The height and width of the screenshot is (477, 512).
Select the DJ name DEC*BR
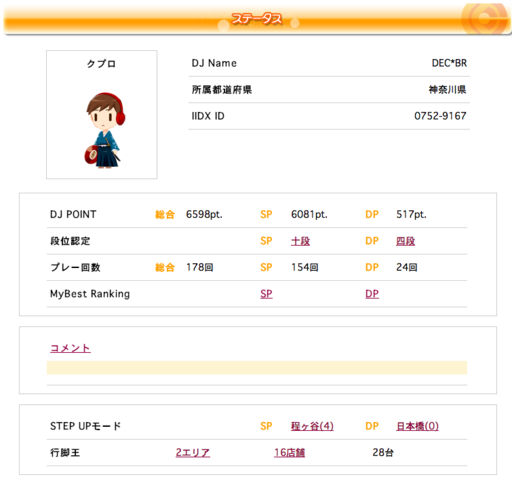coord(449,63)
